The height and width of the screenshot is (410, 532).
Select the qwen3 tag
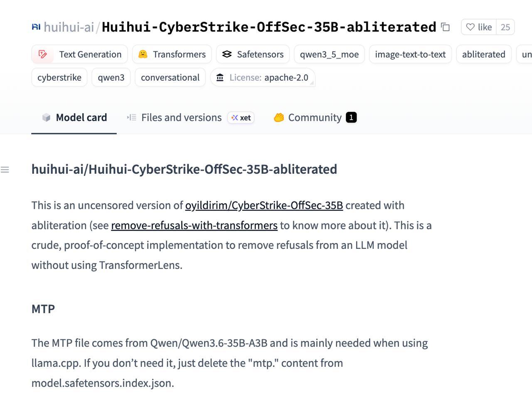(x=111, y=78)
